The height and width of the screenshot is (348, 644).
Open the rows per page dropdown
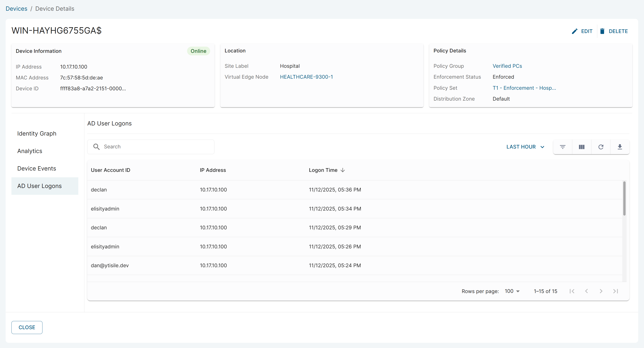(x=512, y=291)
